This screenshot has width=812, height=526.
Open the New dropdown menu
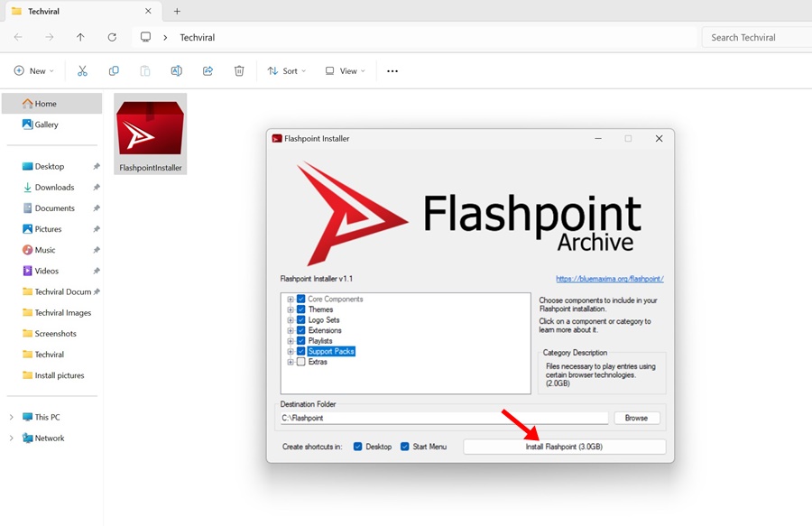click(x=33, y=71)
